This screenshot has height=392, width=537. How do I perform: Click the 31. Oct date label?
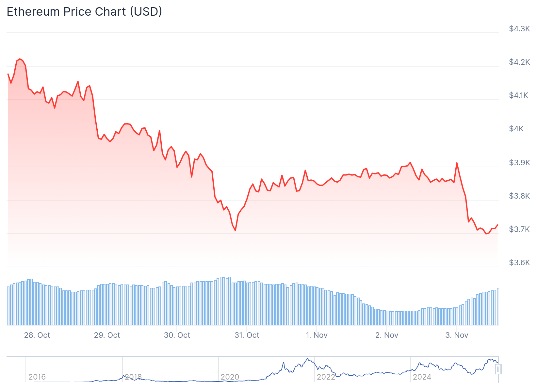coord(247,335)
